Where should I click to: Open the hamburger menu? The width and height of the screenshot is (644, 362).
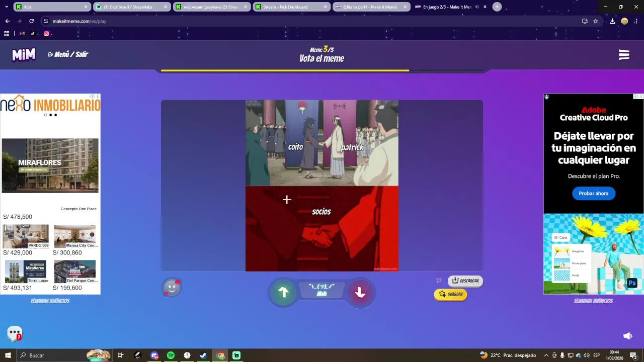pos(624,55)
